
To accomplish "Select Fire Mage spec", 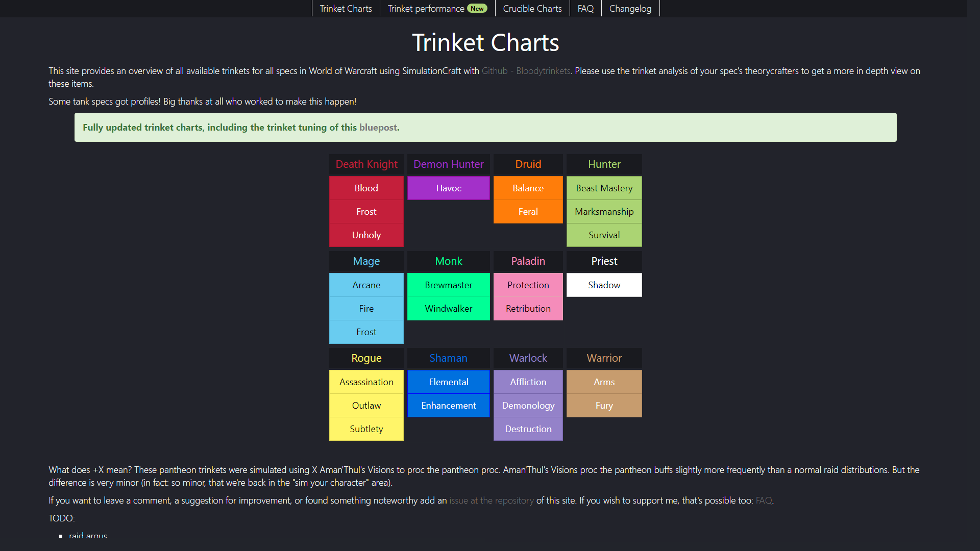I will [x=366, y=309].
